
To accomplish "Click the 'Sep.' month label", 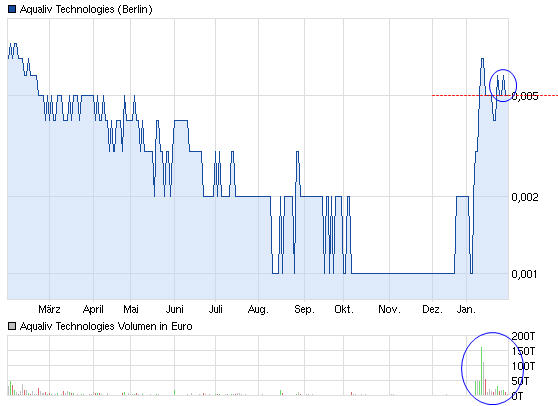I will (305, 309).
